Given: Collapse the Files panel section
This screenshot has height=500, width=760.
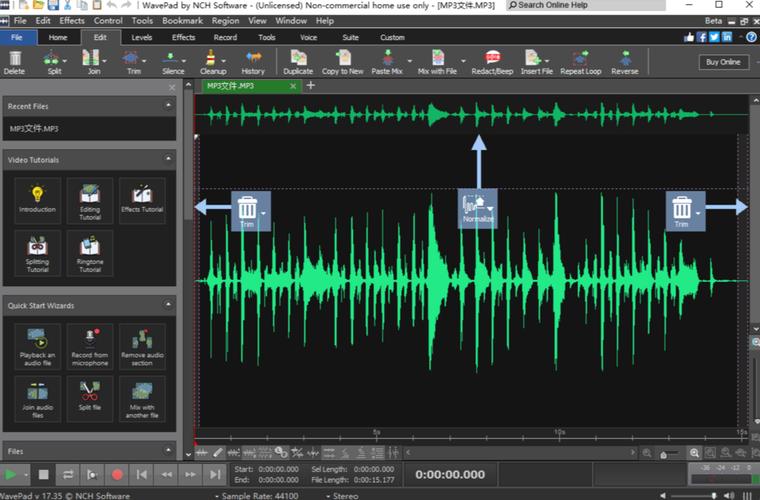Looking at the screenshot, I should tap(168, 450).
